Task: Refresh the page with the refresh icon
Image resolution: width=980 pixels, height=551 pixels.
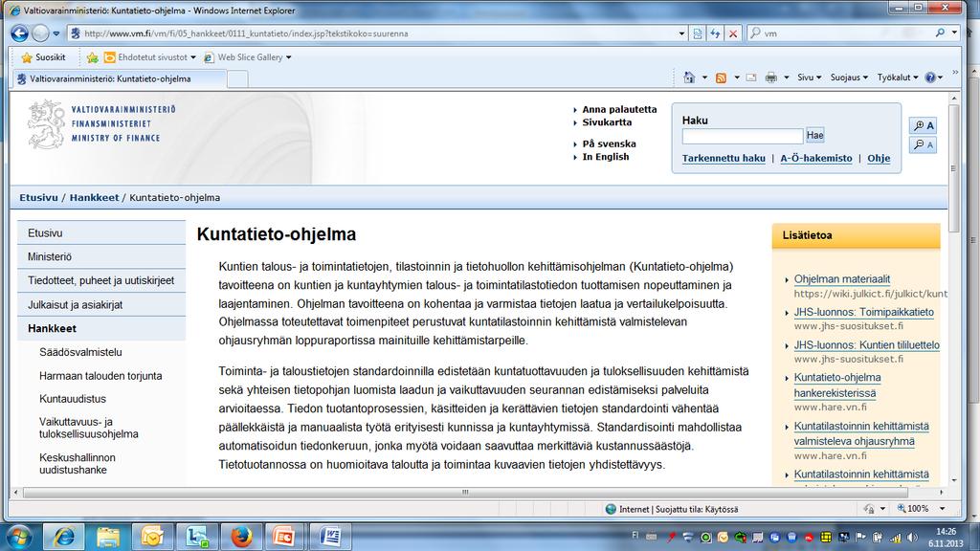Action: click(715, 33)
